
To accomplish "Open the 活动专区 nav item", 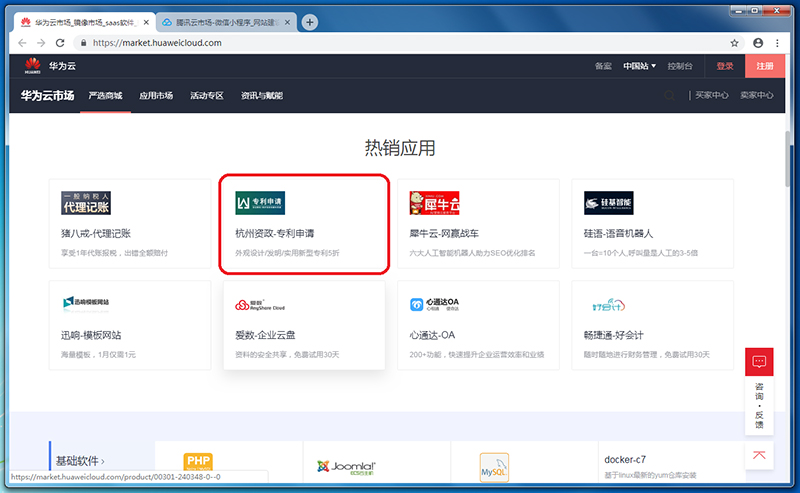I will pyautogui.click(x=207, y=95).
